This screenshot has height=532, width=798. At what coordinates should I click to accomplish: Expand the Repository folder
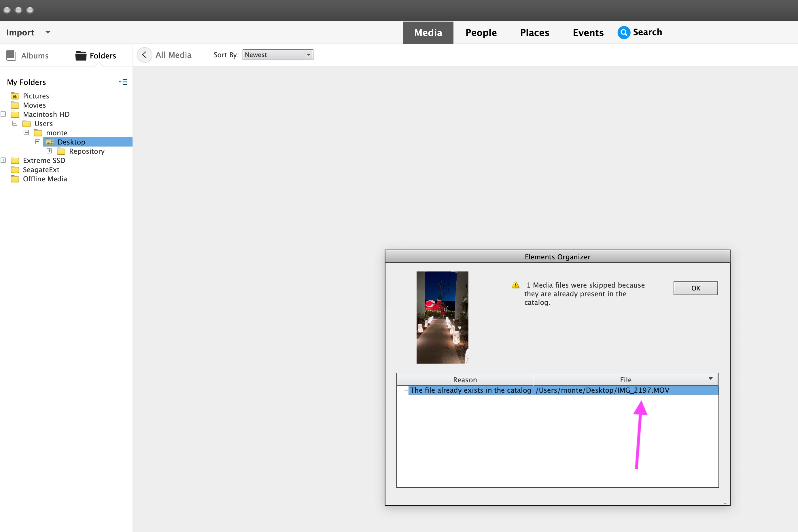click(49, 151)
